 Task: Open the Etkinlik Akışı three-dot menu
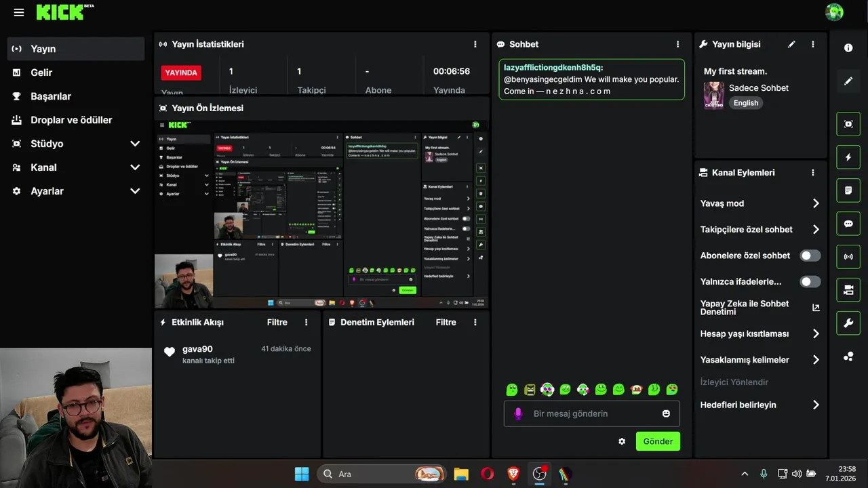(x=307, y=323)
